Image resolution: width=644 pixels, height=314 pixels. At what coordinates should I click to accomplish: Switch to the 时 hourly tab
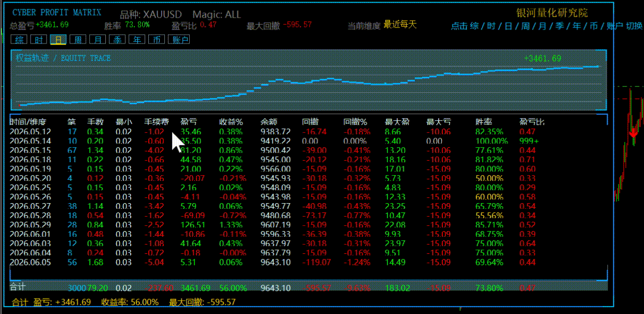pyautogui.click(x=39, y=39)
